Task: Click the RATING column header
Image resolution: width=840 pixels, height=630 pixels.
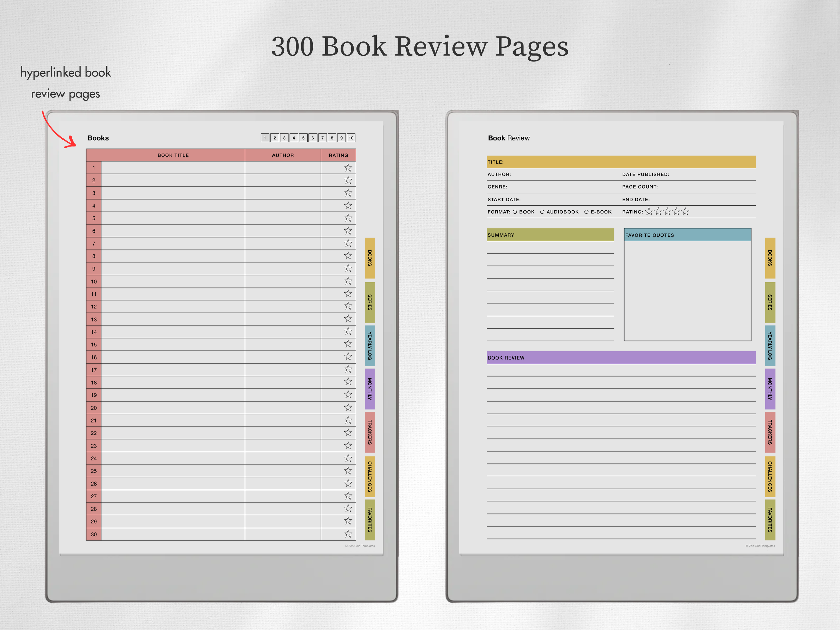Action: click(x=338, y=155)
